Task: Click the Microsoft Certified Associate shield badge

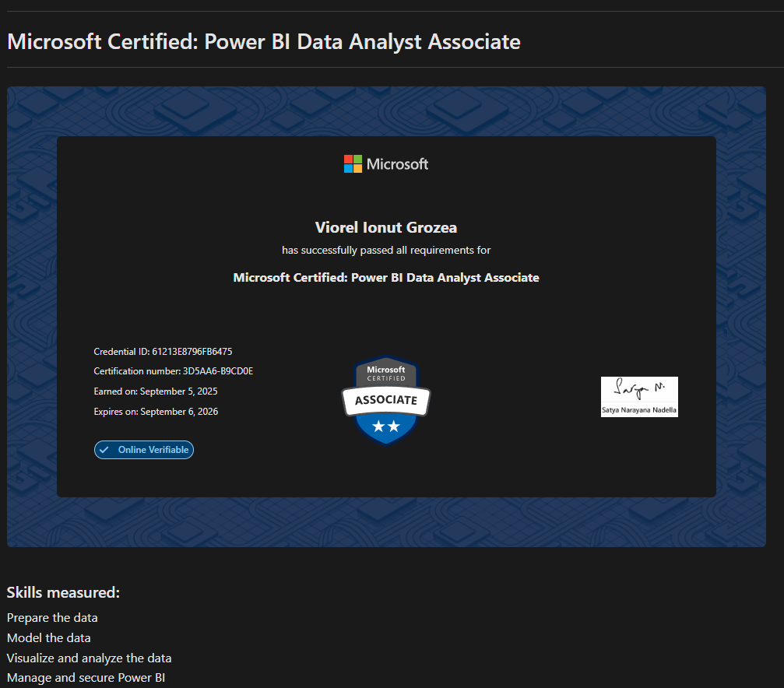Action: [386, 400]
